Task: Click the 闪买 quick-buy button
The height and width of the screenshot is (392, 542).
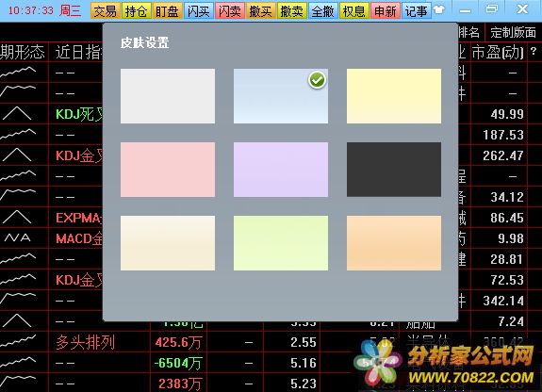Action: point(199,11)
